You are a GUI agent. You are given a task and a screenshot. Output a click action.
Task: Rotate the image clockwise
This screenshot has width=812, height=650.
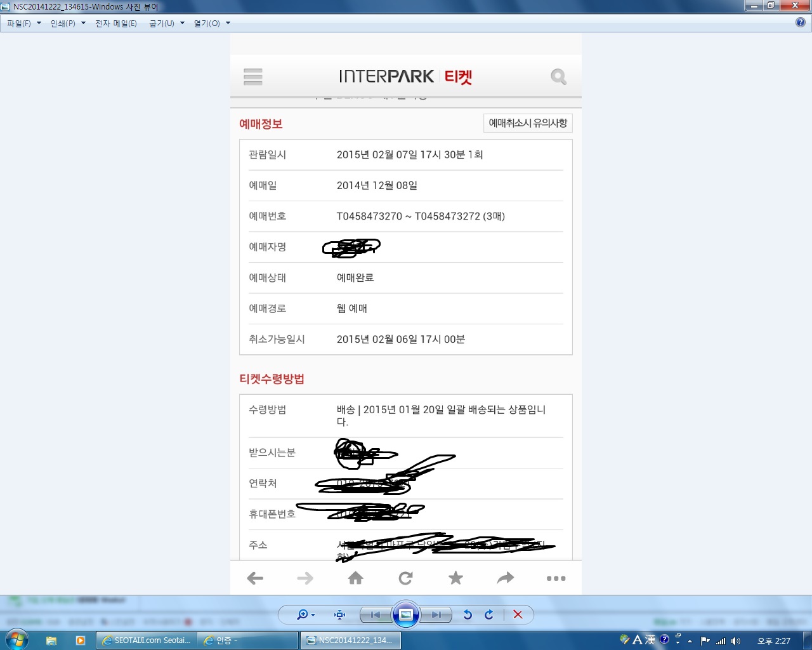tap(489, 614)
